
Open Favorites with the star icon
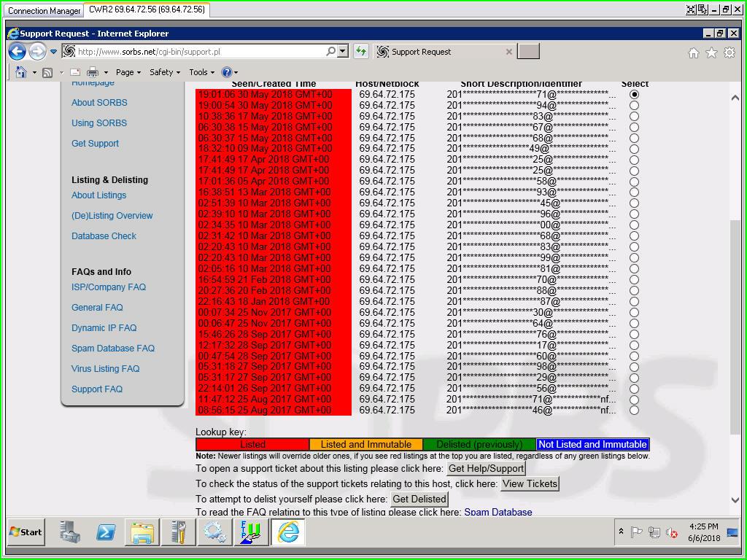(711, 52)
